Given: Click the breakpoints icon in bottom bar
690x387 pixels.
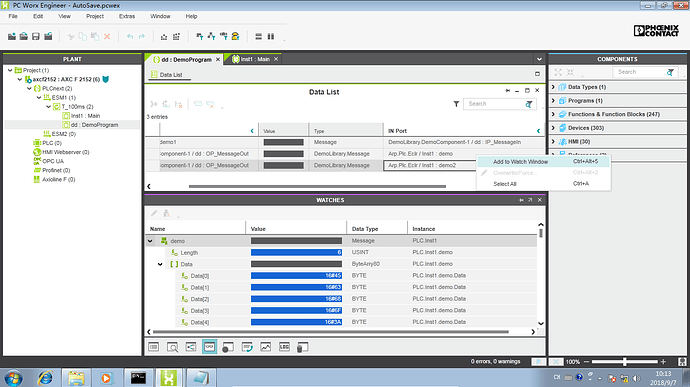Looking at the screenshot, I should 228,347.
